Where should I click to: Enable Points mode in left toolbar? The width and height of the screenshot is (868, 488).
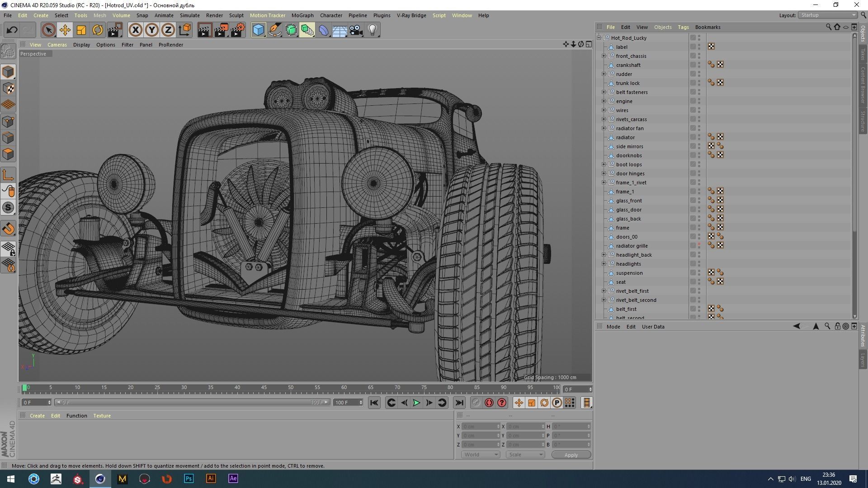tap(8, 122)
